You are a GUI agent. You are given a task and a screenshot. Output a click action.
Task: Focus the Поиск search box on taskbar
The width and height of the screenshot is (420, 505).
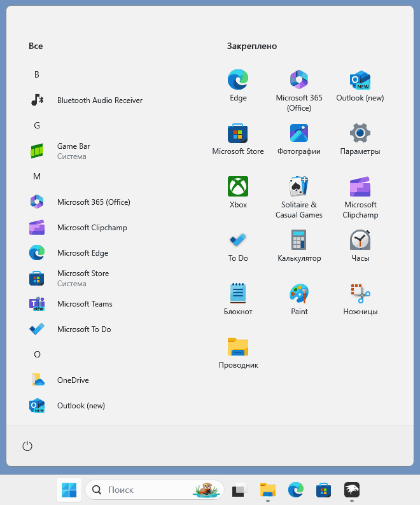click(155, 490)
